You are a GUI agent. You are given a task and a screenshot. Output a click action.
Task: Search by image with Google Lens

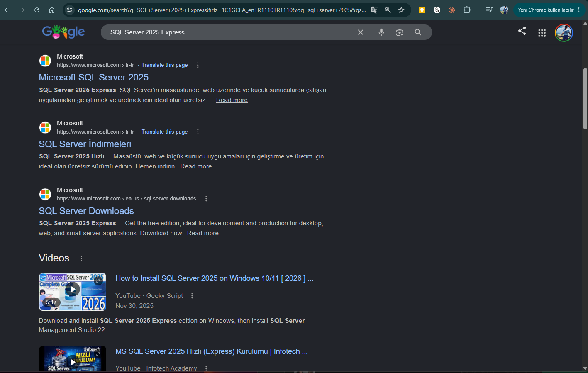[400, 32]
